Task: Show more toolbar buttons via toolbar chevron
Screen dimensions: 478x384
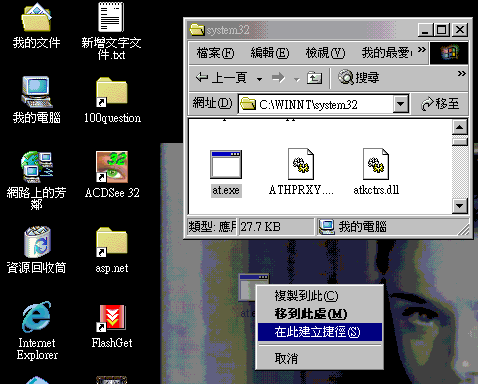Action: tap(461, 73)
